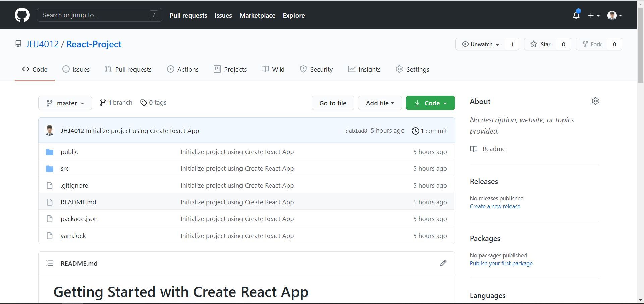Viewport: 644px width, 304px height.
Task: Click the README.md file icon
Action: (50, 202)
